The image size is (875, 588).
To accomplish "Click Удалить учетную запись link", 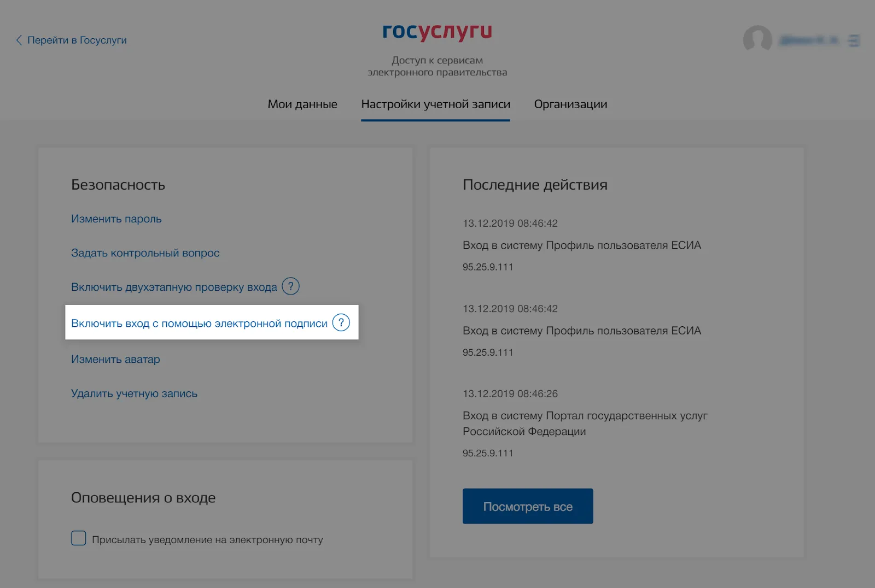I will pos(134,393).
